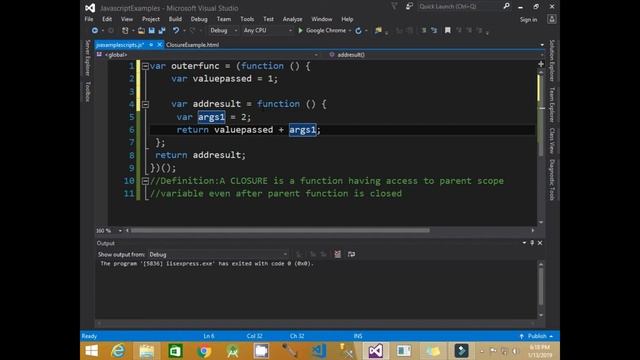Click the purple Visual Studio taskbar icon
This screenshot has width=640, height=360.
[376, 351]
